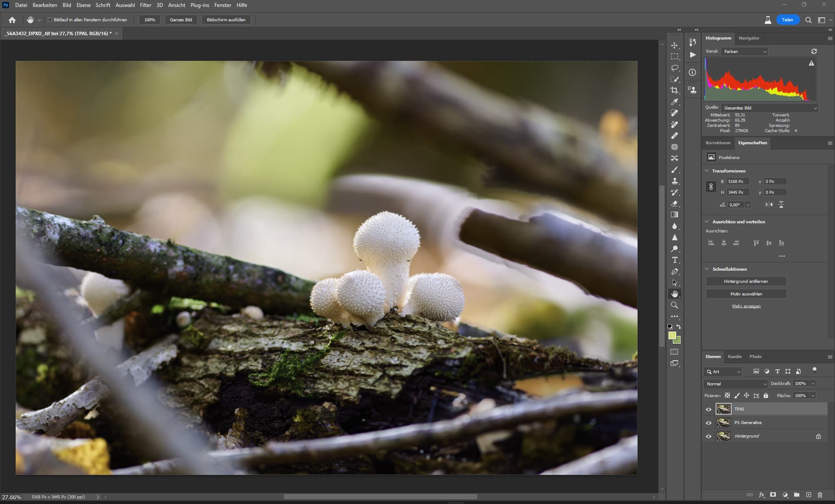Image resolution: width=835 pixels, height=504 pixels.
Task: Click the foreground color swatch
Action: coord(672,335)
